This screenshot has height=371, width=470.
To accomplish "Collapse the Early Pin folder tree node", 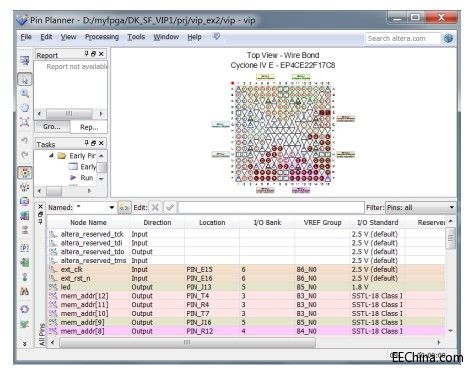I will (51, 155).
